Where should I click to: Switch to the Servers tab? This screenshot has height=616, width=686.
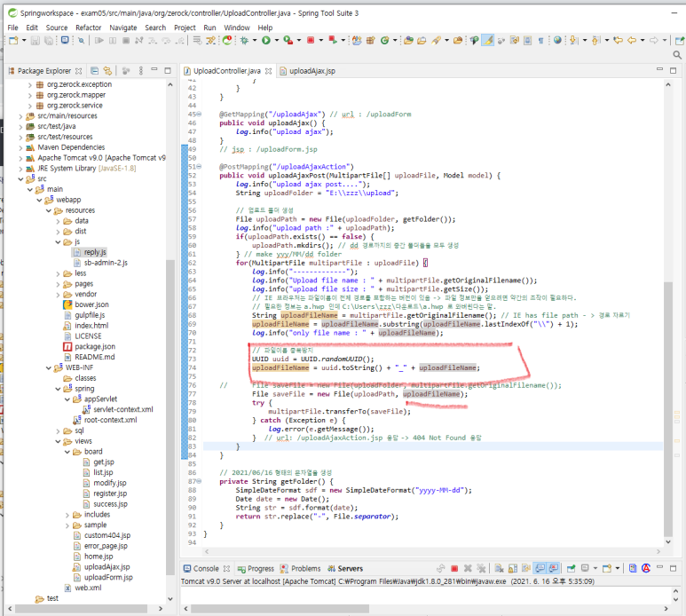click(x=344, y=569)
